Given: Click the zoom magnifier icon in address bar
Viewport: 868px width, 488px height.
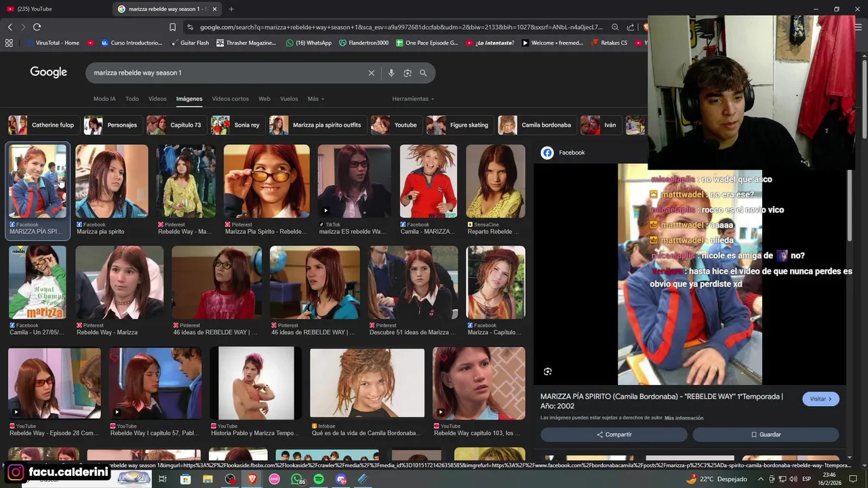Looking at the screenshot, I should coord(615,27).
